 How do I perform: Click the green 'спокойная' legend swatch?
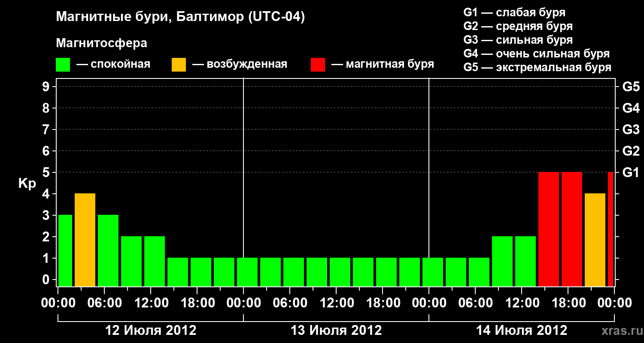(x=63, y=65)
